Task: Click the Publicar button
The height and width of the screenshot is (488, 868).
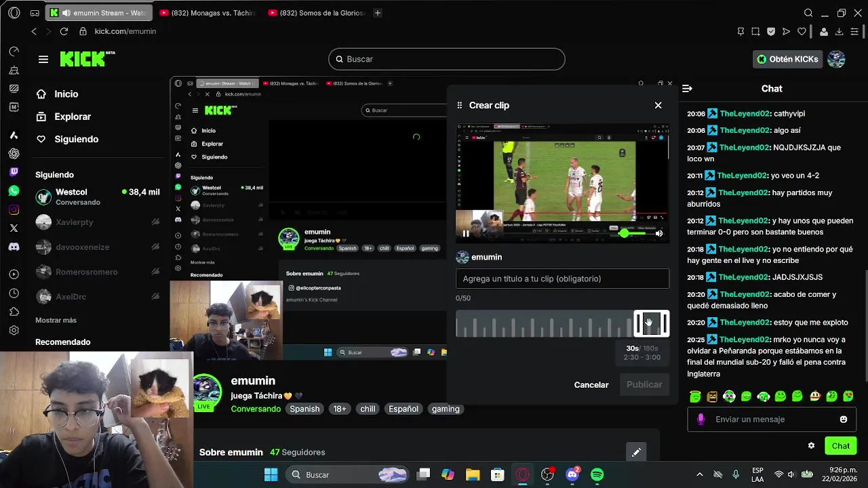Action: (644, 384)
